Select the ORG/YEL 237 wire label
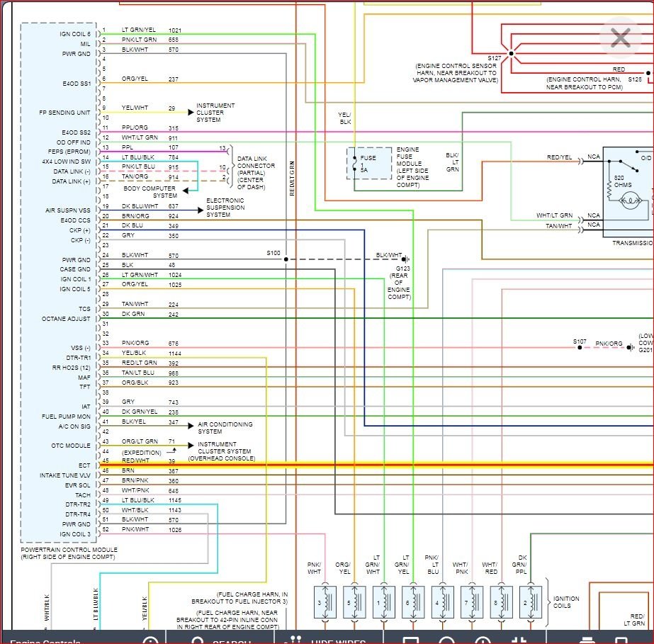Viewport: 654px width, 644px height. pyautogui.click(x=150, y=79)
